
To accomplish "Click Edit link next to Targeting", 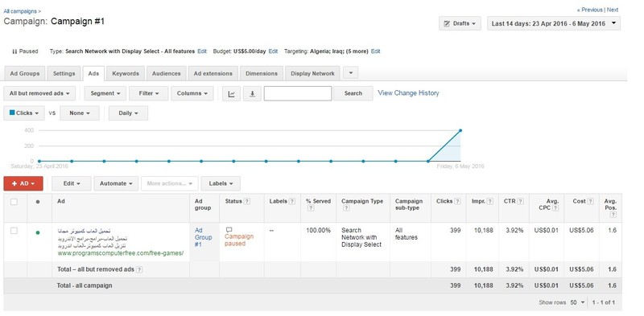I will coord(375,51).
